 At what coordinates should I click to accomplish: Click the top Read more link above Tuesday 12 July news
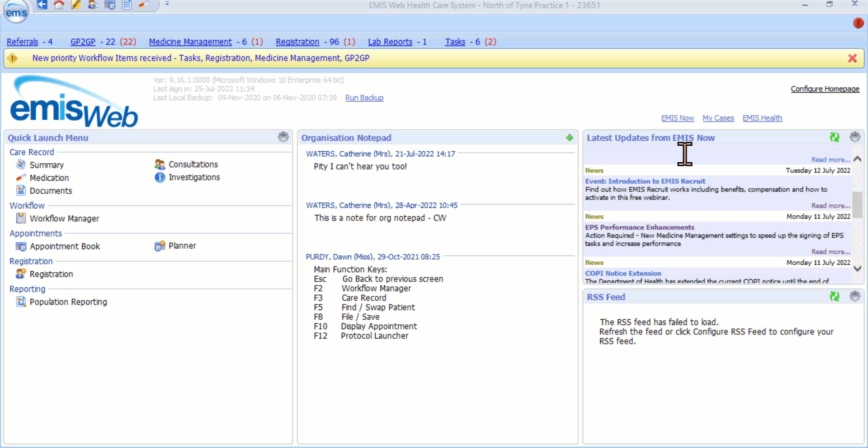(830, 159)
